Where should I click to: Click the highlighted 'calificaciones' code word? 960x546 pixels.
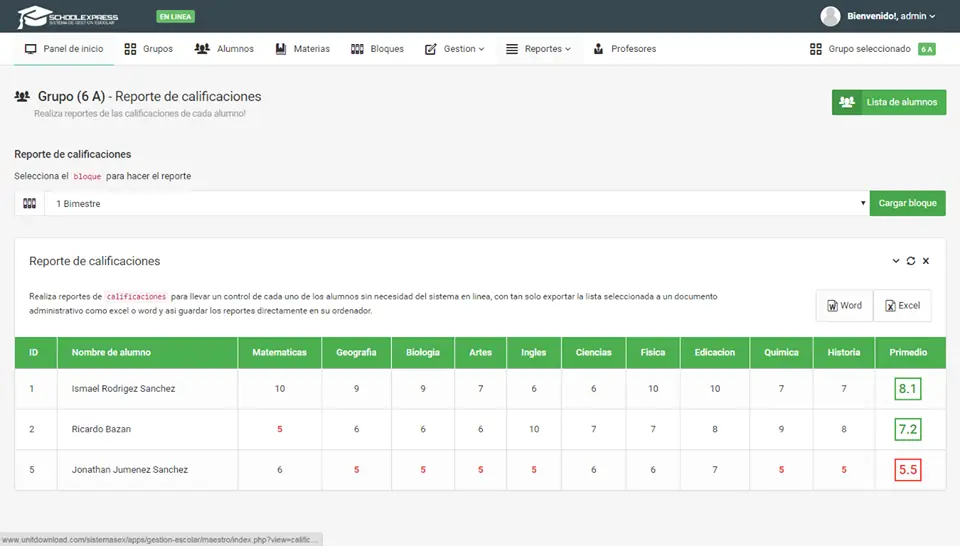coord(136,296)
